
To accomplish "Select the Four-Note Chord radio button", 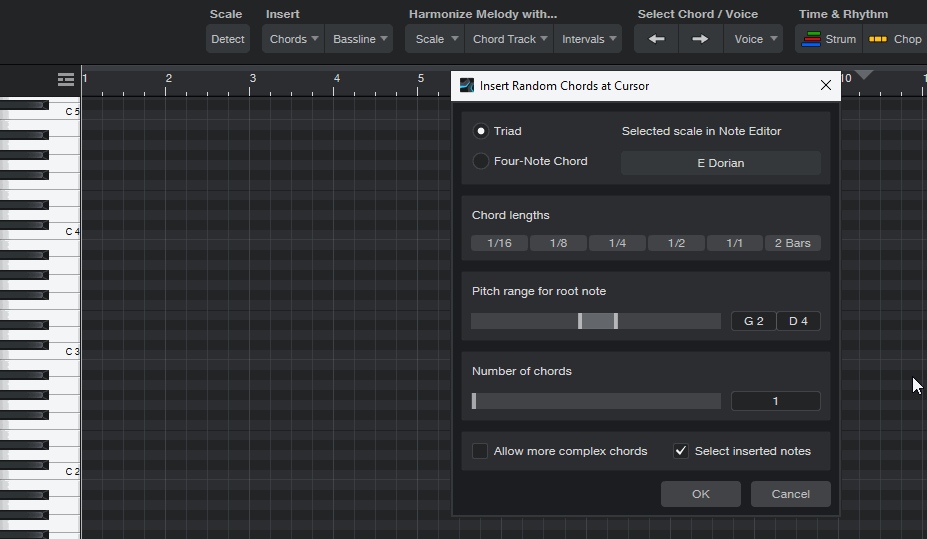I will tap(481, 161).
